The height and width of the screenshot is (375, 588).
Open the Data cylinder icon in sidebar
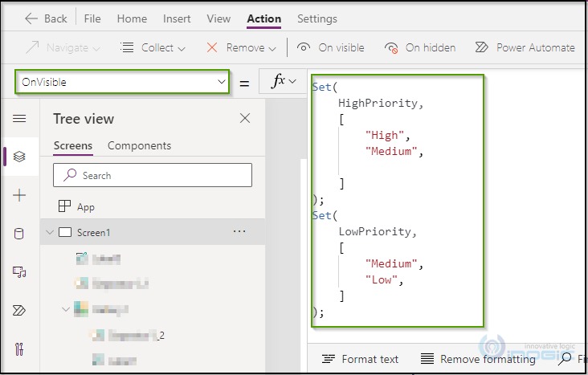coord(19,234)
